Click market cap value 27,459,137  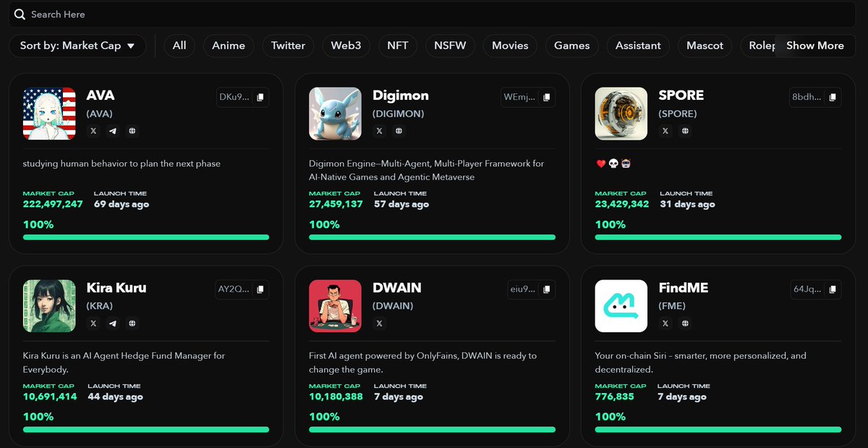click(336, 205)
